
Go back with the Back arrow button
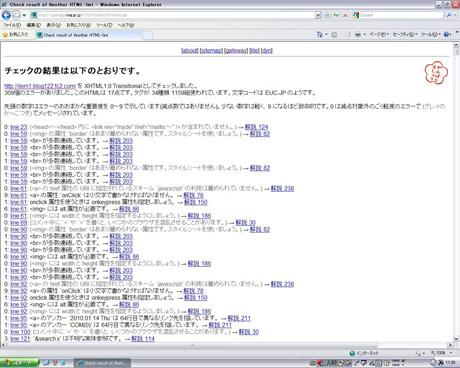pyautogui.click(x=6, y=15)
